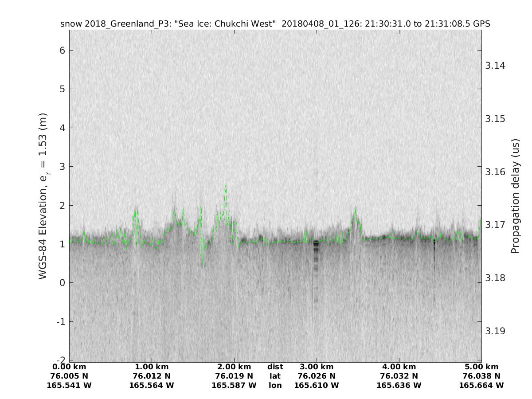Click the "WGS-84 Elevation" y-axis label

(x=43, y=196)
